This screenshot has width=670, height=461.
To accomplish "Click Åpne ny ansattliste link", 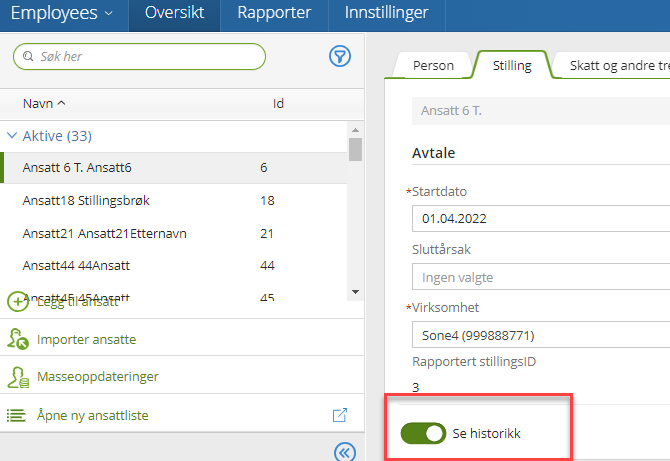I will 93,415.
